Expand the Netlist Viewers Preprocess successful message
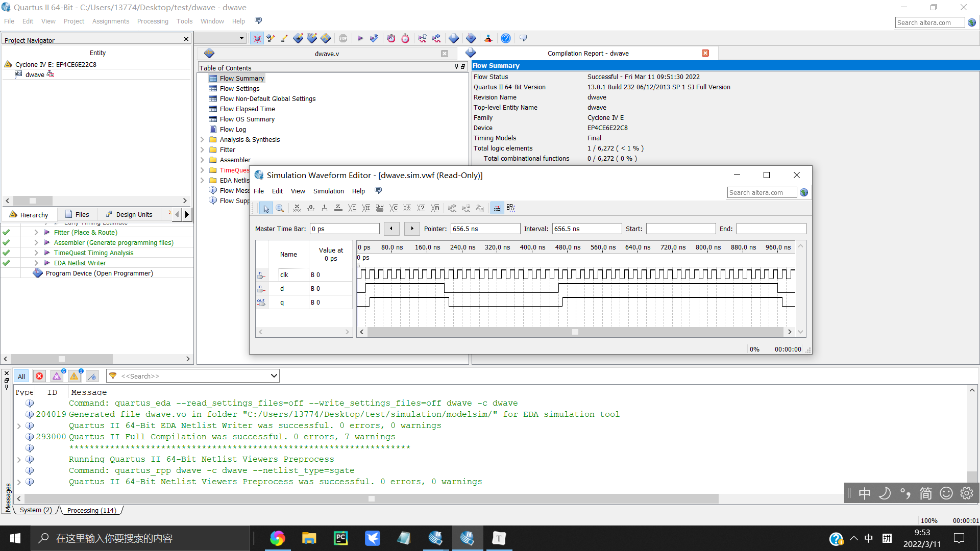 click(19, 482)
